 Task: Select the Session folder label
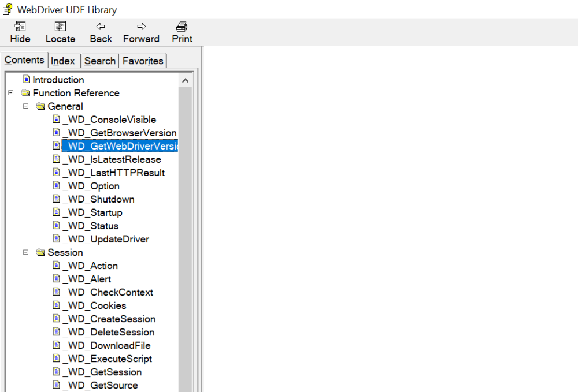pyautogui.click(x=65, y=252)
